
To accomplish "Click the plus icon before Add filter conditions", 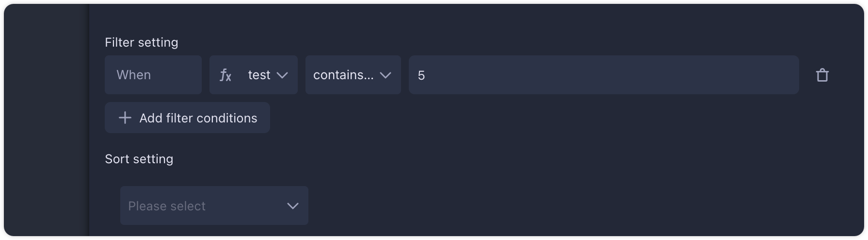I will pos(125,118).
